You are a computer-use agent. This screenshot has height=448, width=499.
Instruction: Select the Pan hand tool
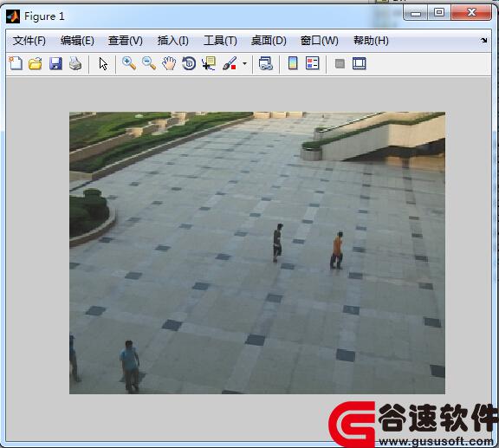pos(169,63)
